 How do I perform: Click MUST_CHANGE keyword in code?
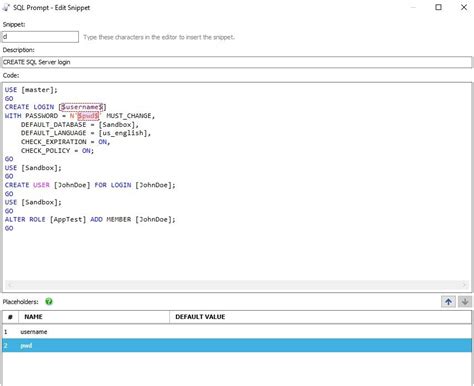pyautogui.click(x=129, y=116)
